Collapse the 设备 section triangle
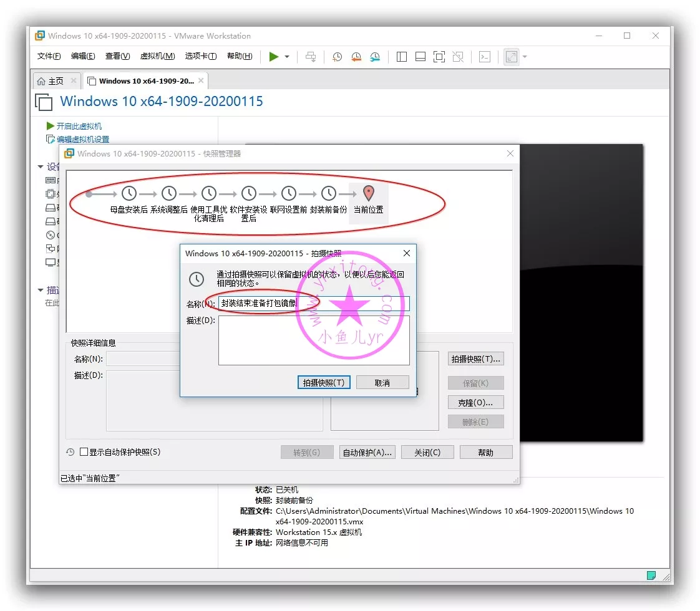700x611 pixels. coord(41,167)
